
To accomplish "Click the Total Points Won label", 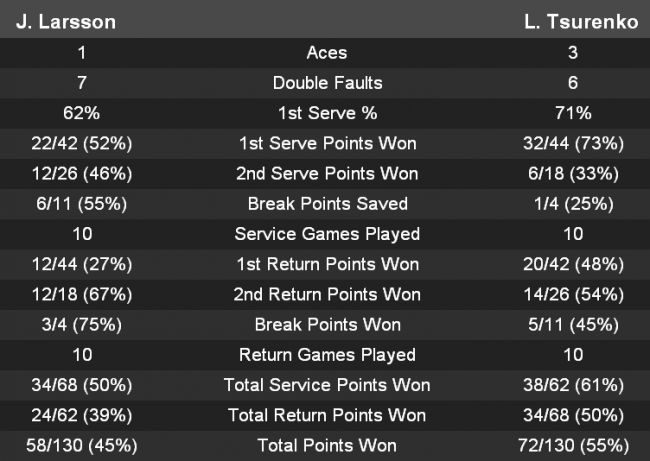I will [x=327, y=445].
